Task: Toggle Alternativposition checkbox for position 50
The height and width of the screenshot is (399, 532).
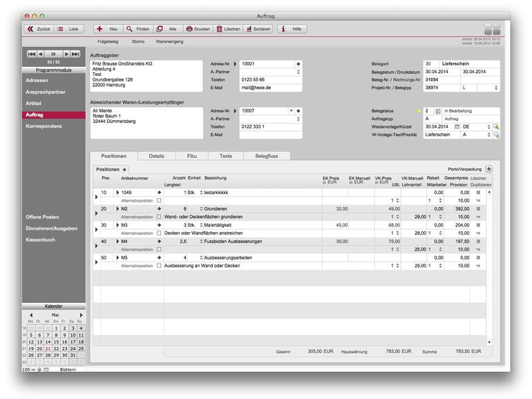Action: [159, 266]
